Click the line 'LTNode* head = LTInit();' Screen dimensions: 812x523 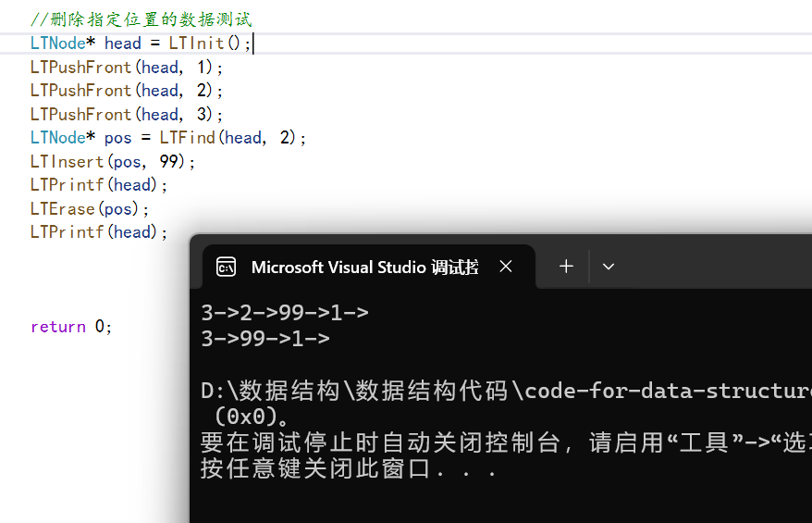click(x=141, y=43)
